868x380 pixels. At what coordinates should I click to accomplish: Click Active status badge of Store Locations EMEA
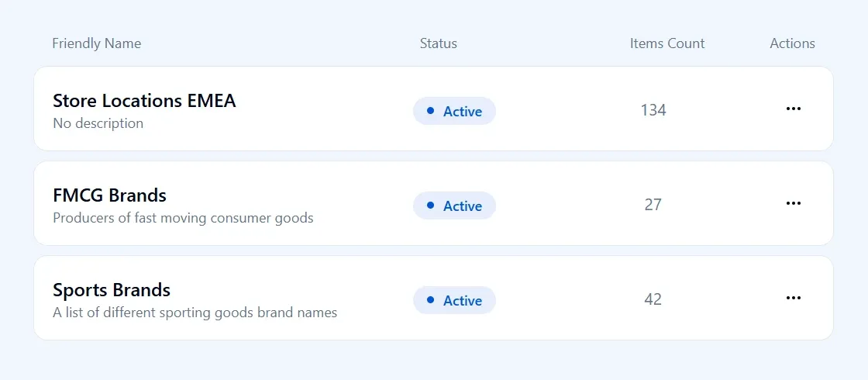(454, 111)
